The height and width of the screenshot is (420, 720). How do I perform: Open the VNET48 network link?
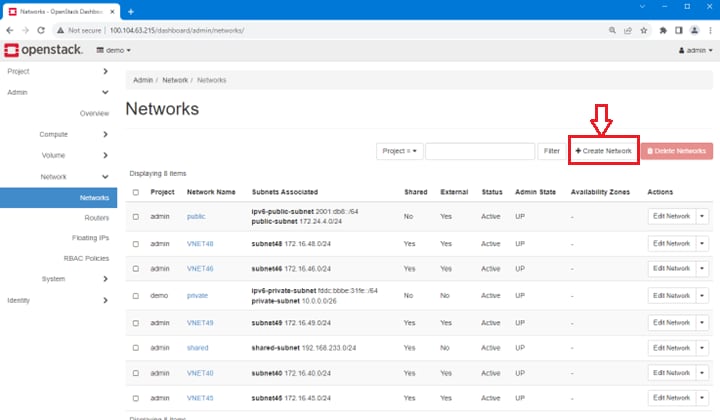pyautogui.click(x=200, y=244)
